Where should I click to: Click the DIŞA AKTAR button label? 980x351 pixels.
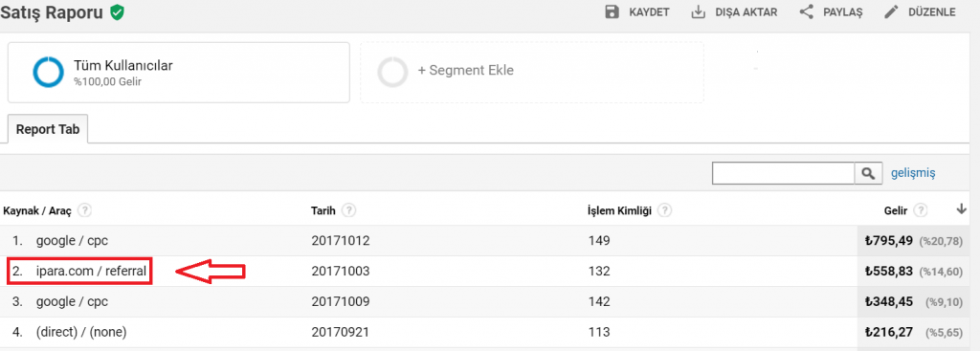(x=746, y=12)
